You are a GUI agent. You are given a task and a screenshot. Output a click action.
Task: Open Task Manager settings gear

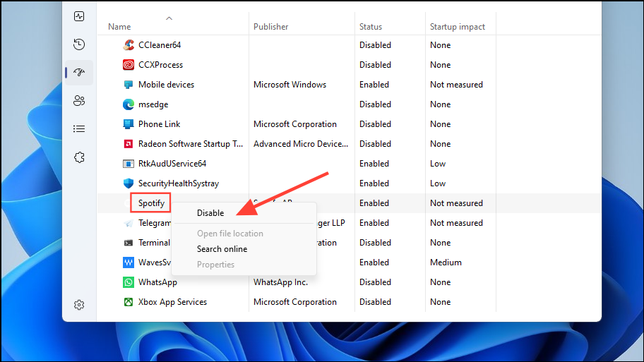79,305
